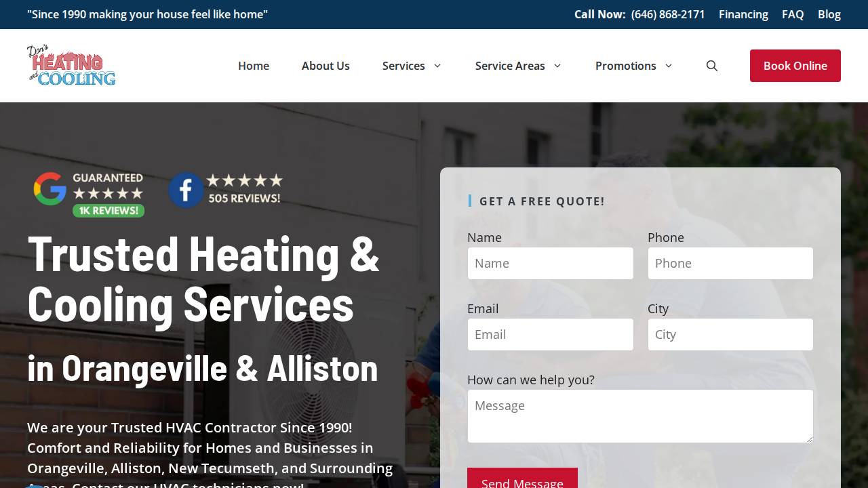Go to the About Us page
This screenshot has height=488, width=868.
pyautogui.click(x=325, y=66)
